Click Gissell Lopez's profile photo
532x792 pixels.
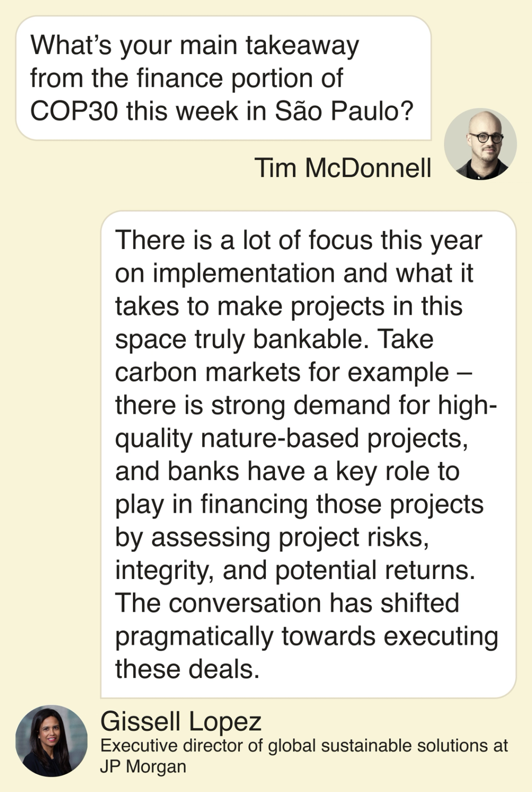tap(51, 740)
